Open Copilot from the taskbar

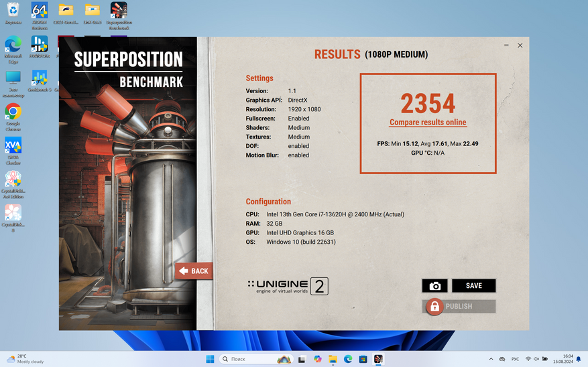(x=318, y=359)
